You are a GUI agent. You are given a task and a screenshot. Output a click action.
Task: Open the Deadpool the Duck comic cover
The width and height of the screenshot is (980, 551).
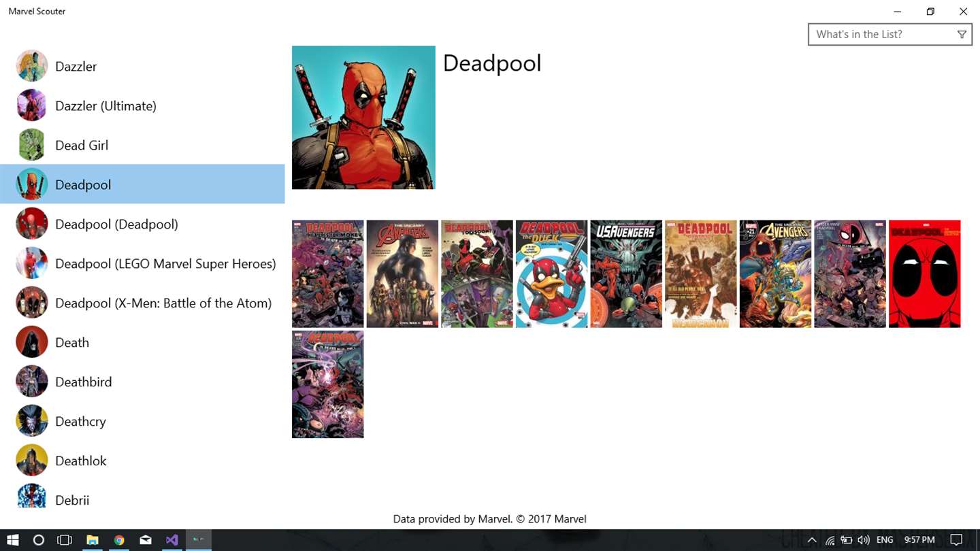[551, 273]
